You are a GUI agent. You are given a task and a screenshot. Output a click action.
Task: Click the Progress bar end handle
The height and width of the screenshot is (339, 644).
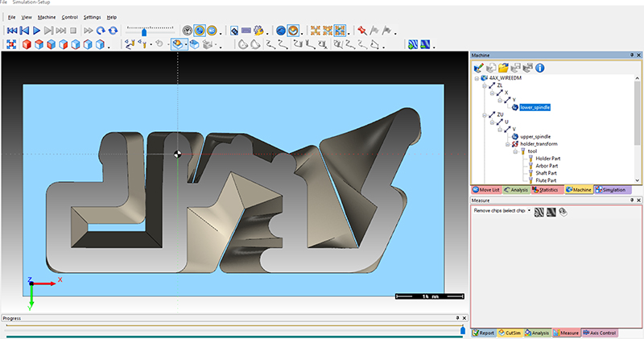click(462, 329)
